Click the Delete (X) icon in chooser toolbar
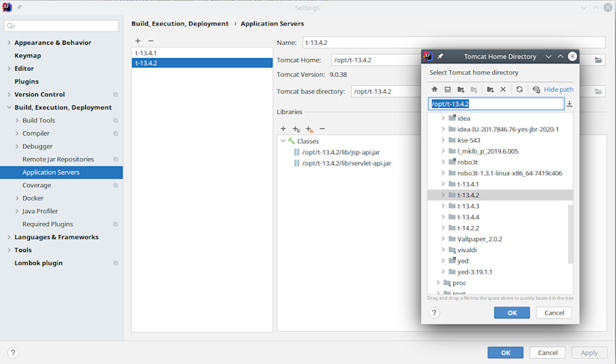Screen dimensions: 616x364 click(x=503, y=90)
